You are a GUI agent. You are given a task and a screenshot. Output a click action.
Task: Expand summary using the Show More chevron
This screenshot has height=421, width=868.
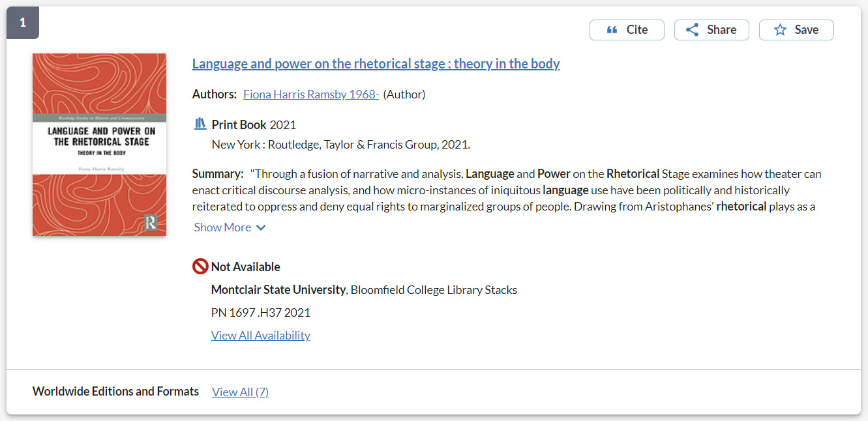pos(261,227)
